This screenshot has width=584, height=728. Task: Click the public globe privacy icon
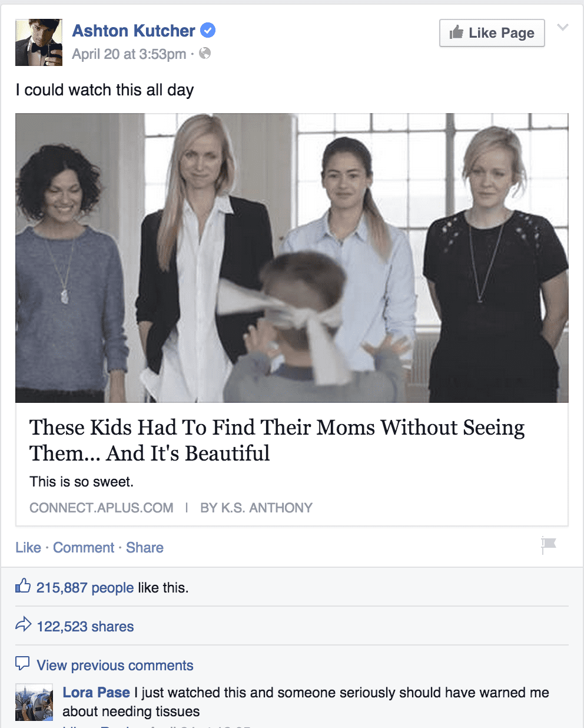205,54
